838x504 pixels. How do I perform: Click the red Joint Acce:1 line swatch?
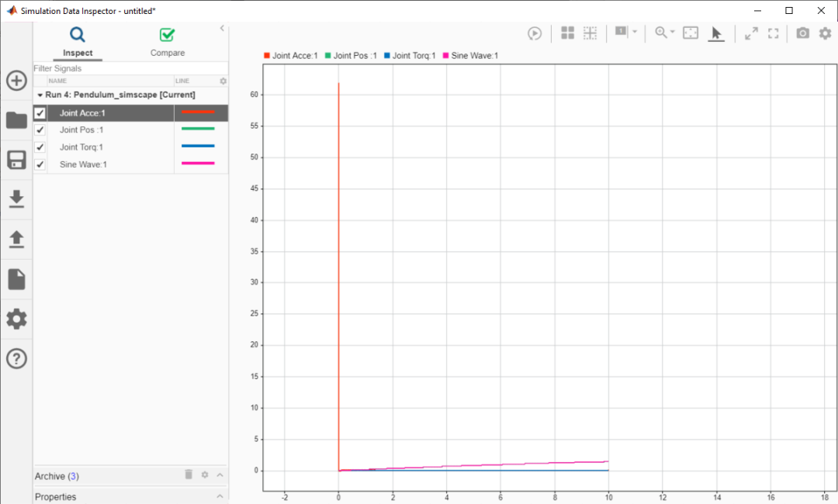point(198,112)
